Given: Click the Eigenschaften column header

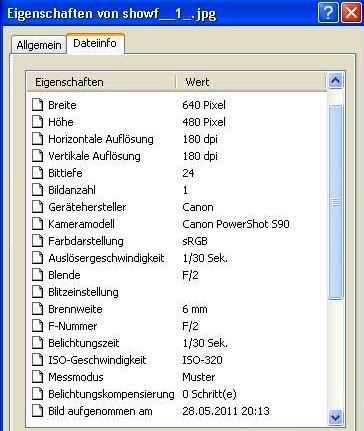Looking at the screenshot, I should [x=101, y=82].
